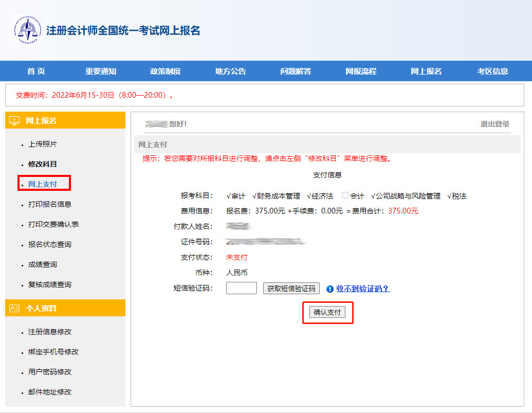The width and height of the screenshot is (532, 413).
Task: Click the 退出登录 link
Action: tap(494, 124)
